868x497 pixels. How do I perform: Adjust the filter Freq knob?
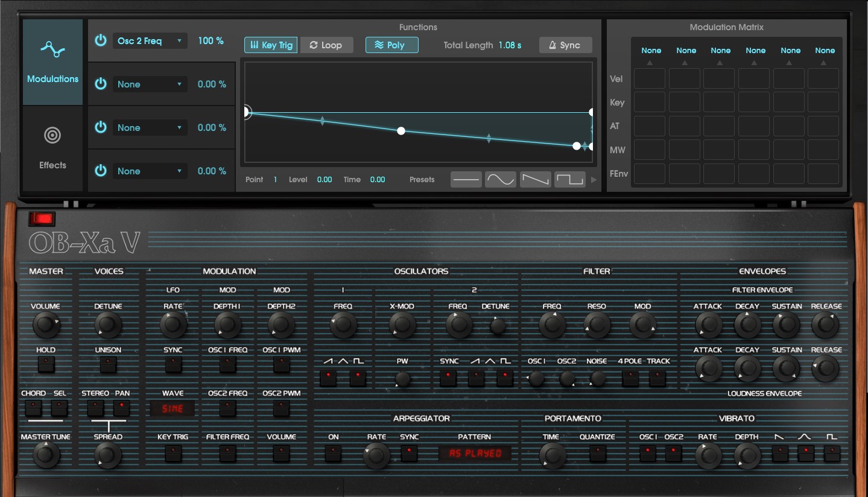[552, 325]
